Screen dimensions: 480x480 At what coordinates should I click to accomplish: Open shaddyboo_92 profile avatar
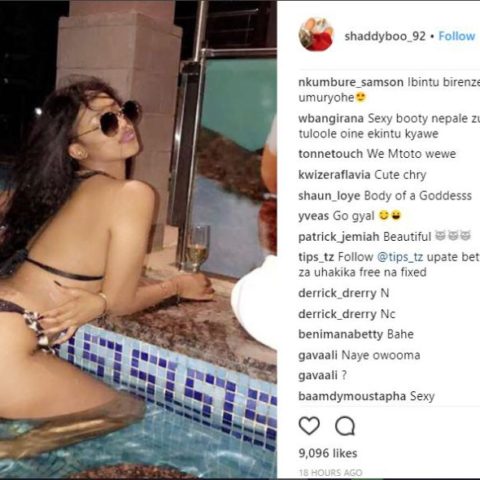pos(316,34)
